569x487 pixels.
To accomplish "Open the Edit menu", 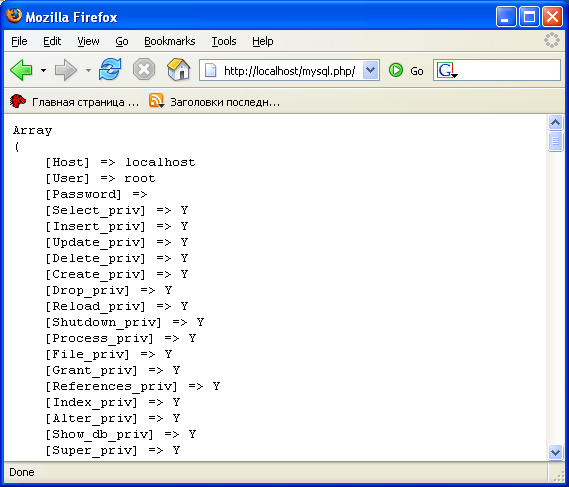I will click(x=52, y=41).
